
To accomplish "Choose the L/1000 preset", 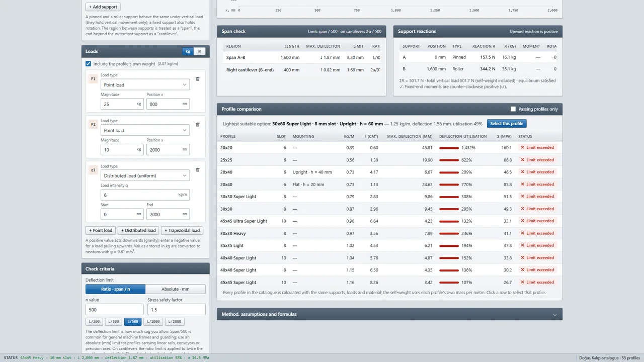I will (153, 322).
